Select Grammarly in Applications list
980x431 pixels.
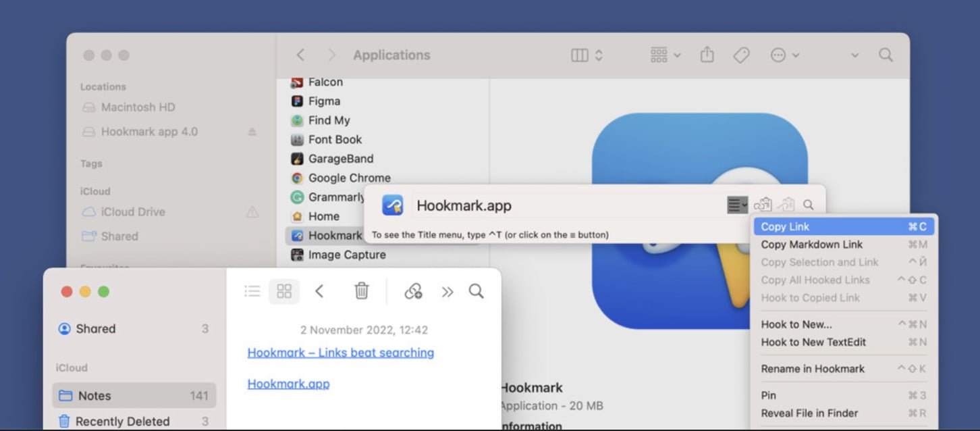[x=327, y=197]
